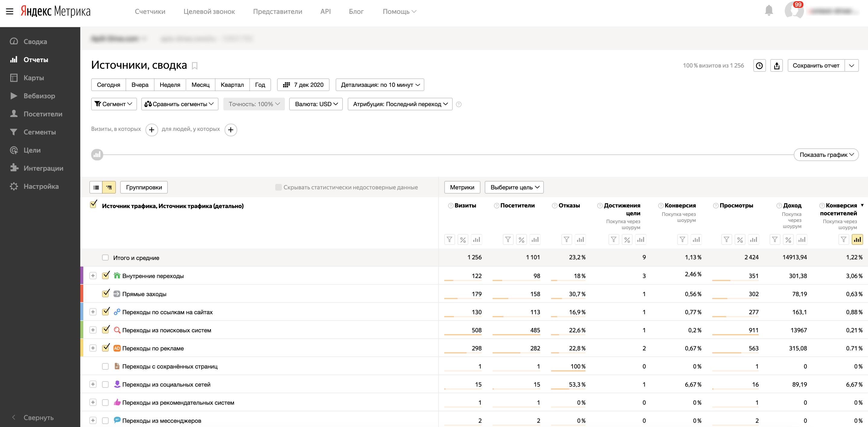Click highlighted chart icon under Конверсия посетителей

tap(857, 239)
